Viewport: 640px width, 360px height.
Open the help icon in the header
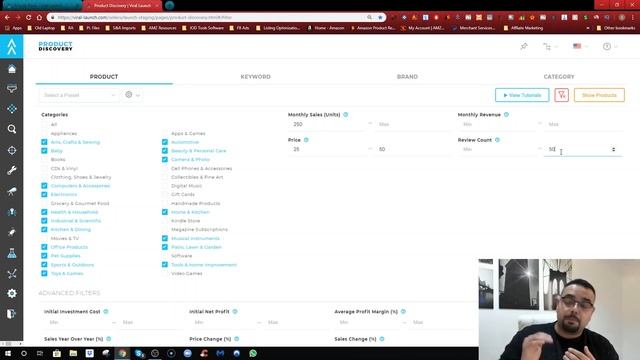tap(607, 47)
